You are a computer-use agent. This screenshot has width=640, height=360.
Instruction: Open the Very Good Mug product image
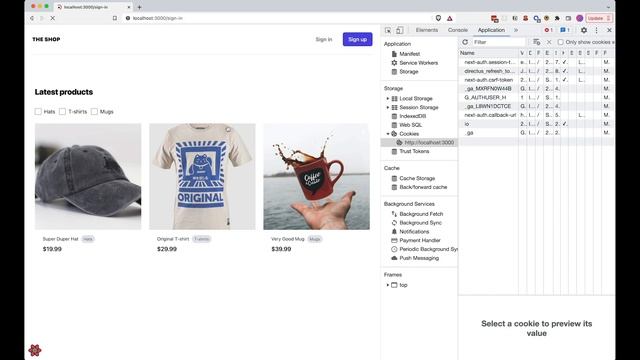[316, 176]
